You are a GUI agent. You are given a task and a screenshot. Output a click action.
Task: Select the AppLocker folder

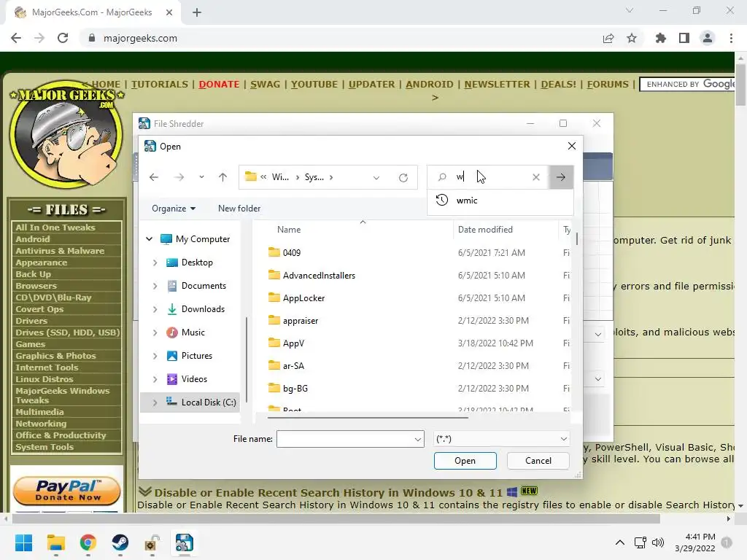pyautogui.click(x=296, y=298)
